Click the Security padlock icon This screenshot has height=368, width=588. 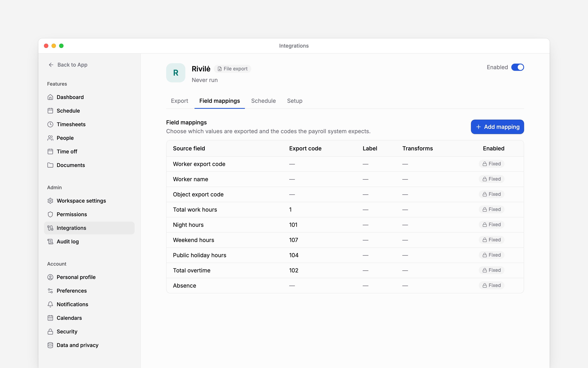tap(50, 332)
